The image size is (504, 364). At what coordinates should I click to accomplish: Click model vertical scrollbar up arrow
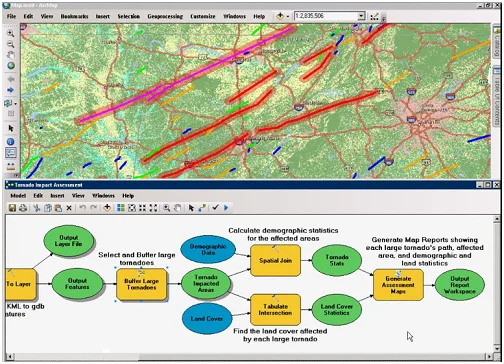point(497,218)
